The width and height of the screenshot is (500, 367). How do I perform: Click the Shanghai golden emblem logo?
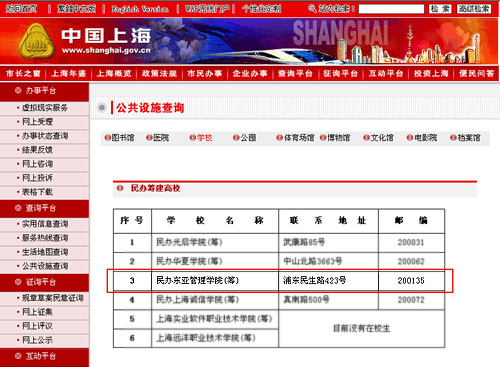click(36, 41)
